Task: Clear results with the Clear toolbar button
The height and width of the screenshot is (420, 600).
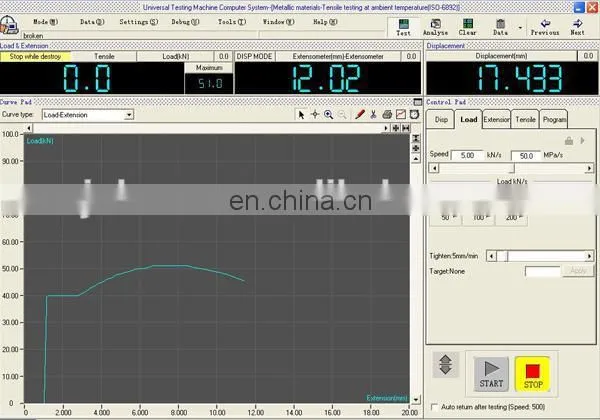Action: 468,28
